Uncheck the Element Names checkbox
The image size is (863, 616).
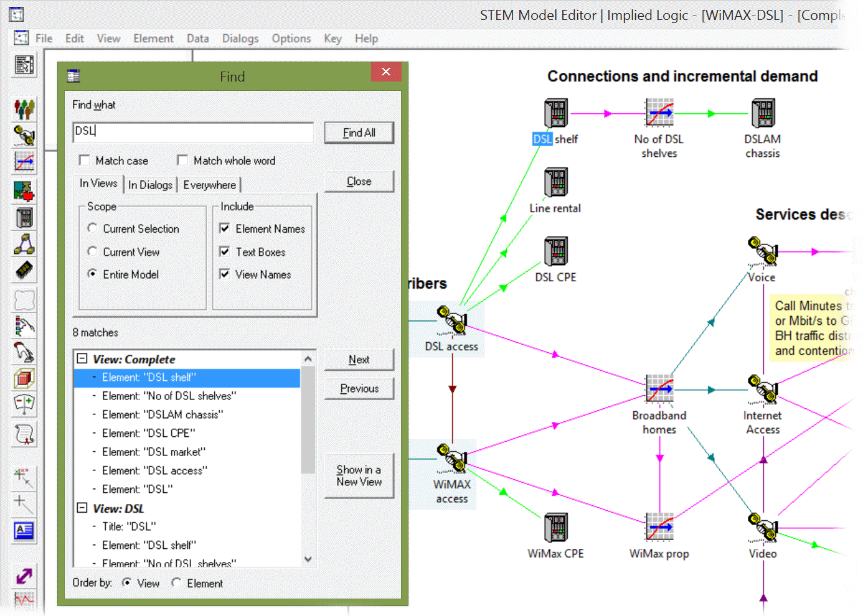(225, 228)
